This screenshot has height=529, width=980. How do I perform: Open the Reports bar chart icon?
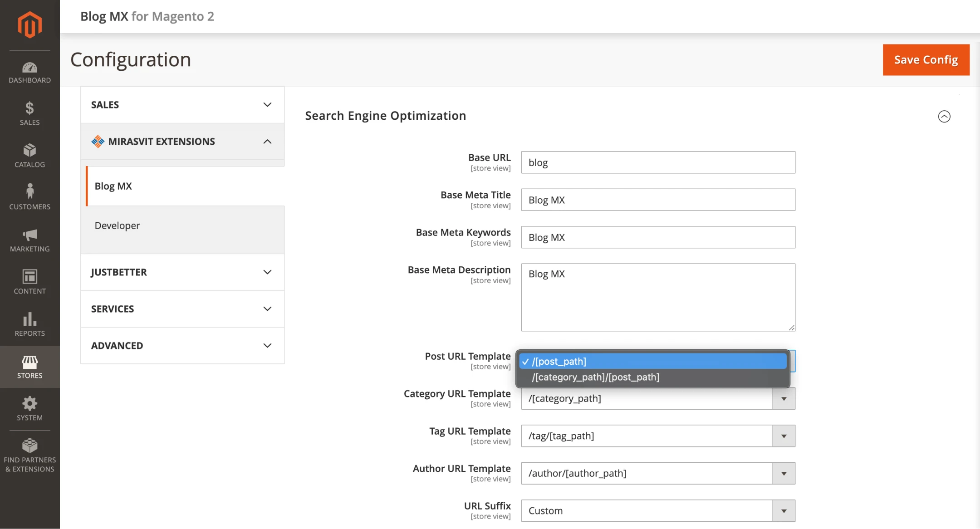click(29, 324)
